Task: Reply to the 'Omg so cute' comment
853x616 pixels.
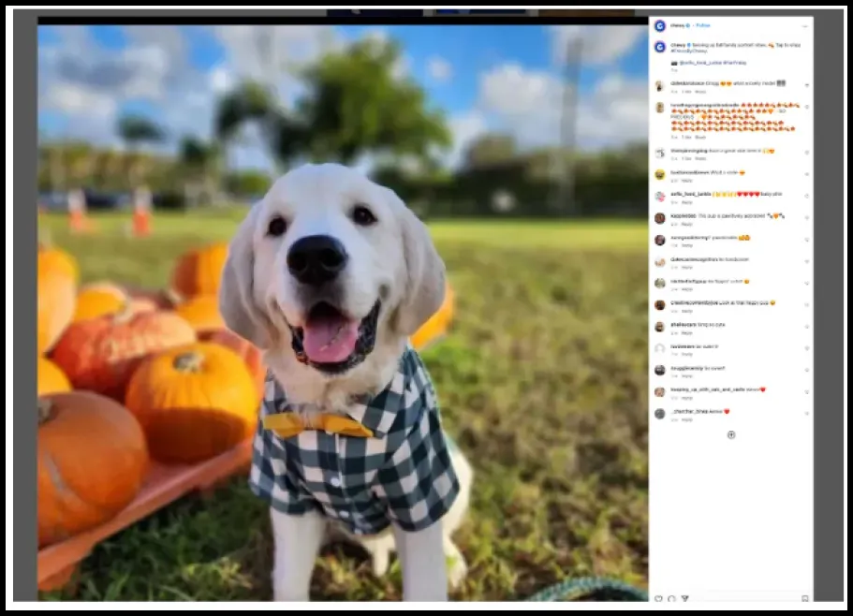Action: pyautogui.click(x=687, y=332)
